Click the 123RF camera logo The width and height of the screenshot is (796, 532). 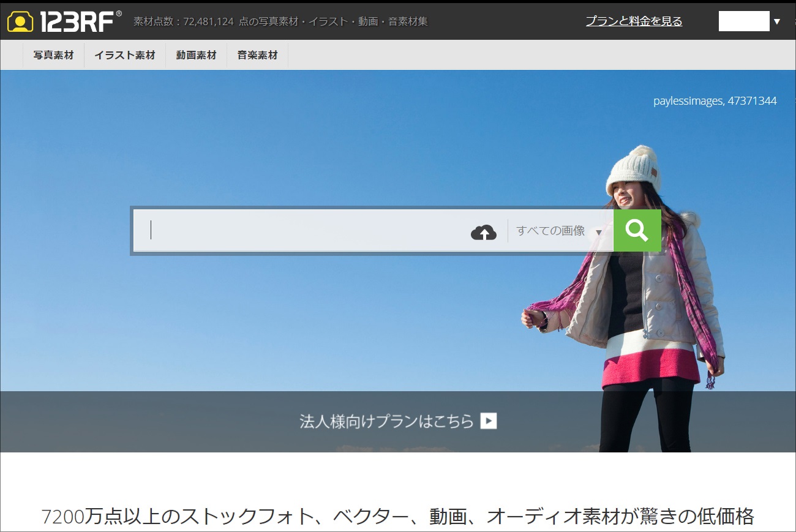(64, 21)
